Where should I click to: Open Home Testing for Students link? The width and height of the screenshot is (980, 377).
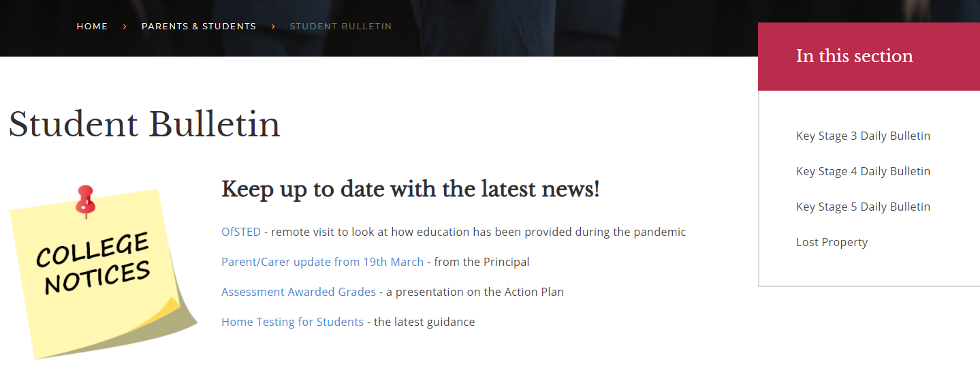point(292,322)
